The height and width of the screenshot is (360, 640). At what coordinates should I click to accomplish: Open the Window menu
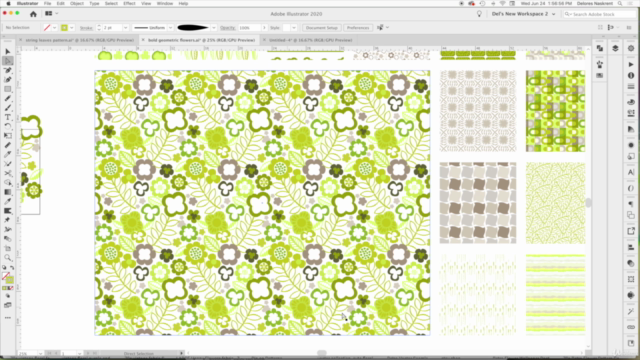point(165,3)
